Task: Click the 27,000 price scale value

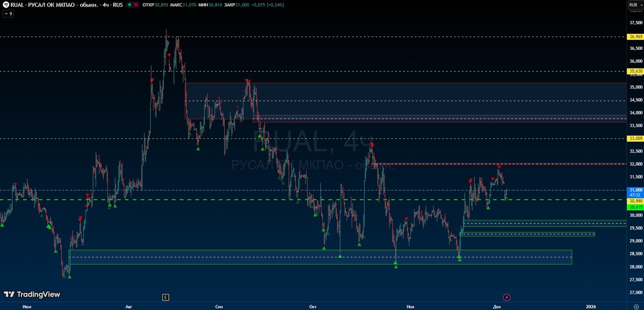Action: [635, 292]
